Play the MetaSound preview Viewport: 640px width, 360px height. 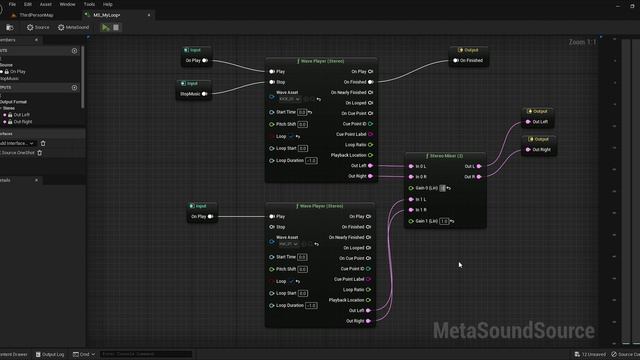tap(106, 27)
